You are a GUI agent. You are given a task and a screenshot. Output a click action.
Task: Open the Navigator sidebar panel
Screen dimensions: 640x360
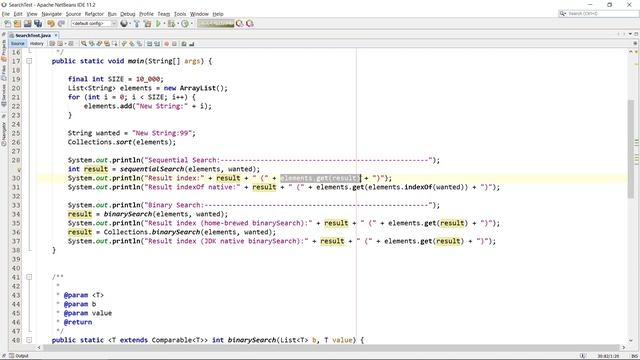(x=4, y=133)
